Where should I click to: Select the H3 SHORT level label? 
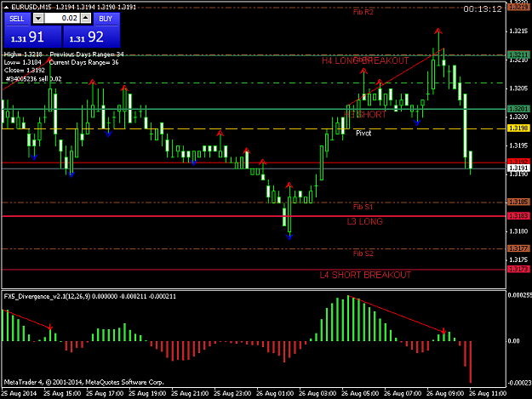click(x=365, y=115)
